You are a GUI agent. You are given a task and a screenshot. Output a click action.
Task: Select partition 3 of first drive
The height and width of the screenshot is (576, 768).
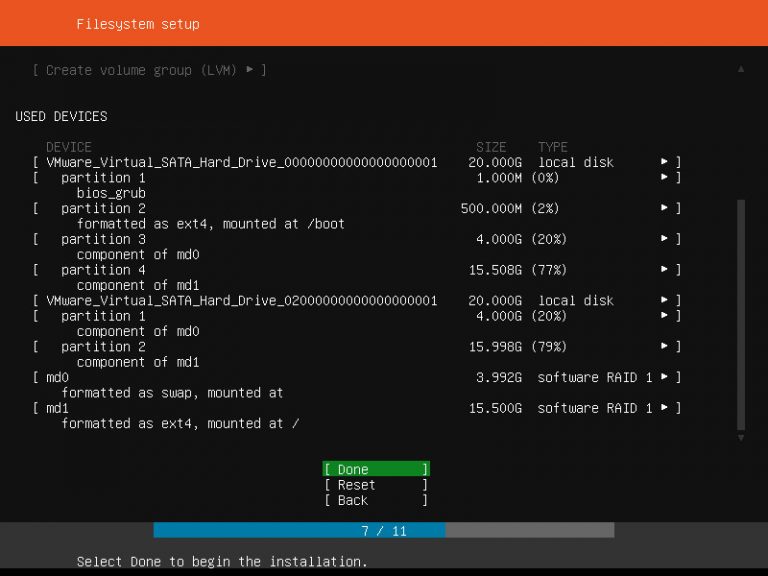(x=357, y=239)
